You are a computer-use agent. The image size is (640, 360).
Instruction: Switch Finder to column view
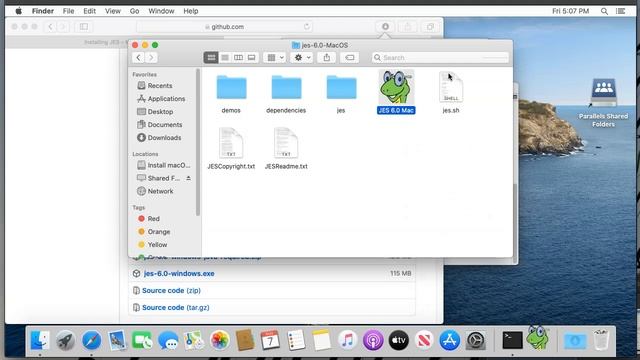[238, 58]
